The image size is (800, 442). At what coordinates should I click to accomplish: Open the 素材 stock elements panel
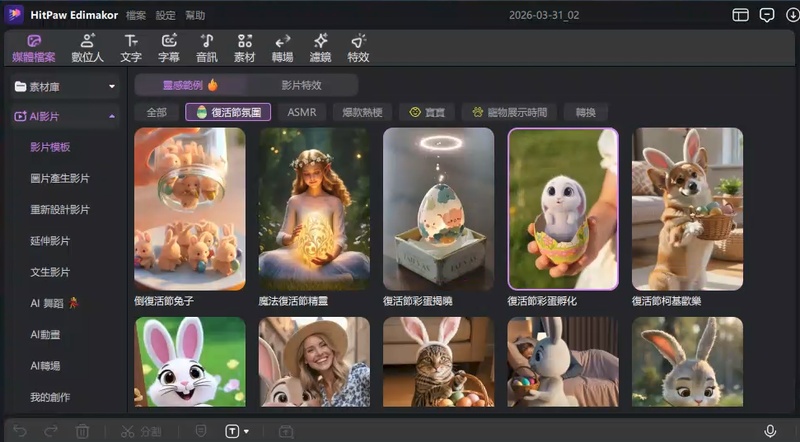244,49
